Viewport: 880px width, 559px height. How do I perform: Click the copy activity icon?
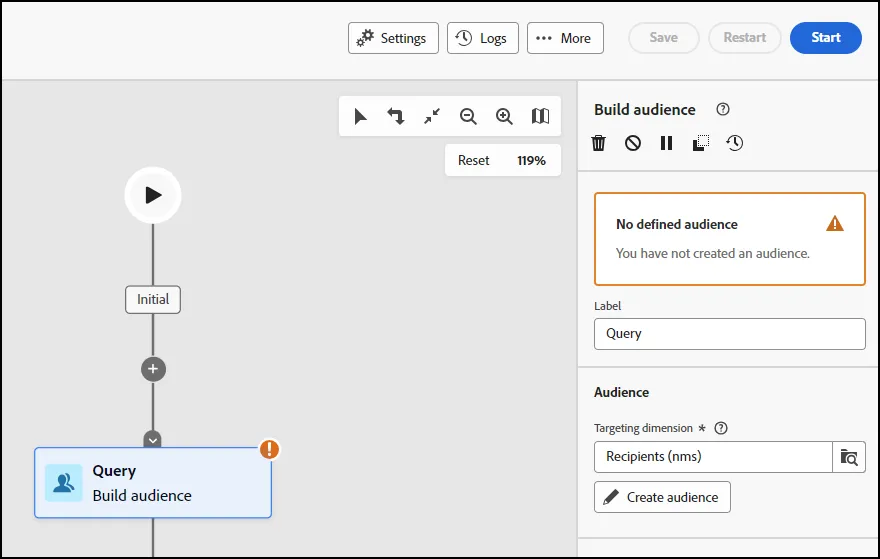coord(700,143)
